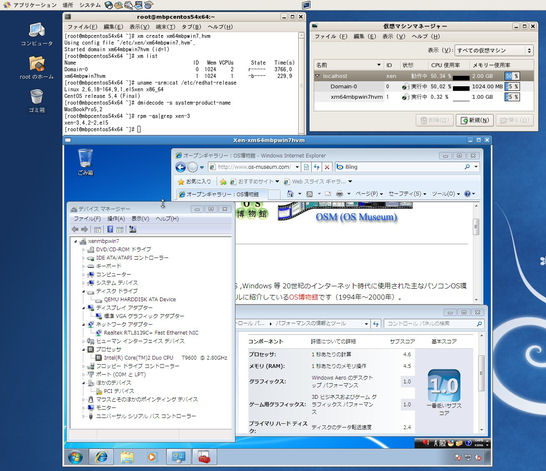
Task: Open the IE help question mark icon
Action: pyautogui.click(x=467, y=194)
